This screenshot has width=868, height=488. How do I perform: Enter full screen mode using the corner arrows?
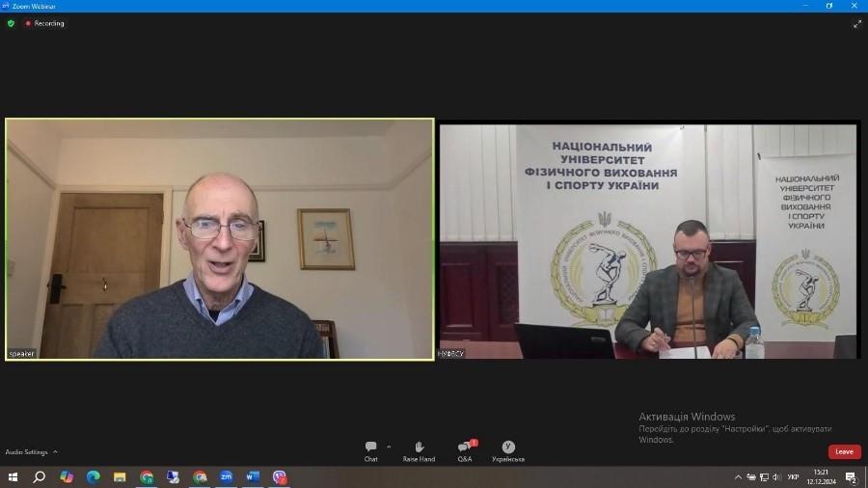pos(856,24)
